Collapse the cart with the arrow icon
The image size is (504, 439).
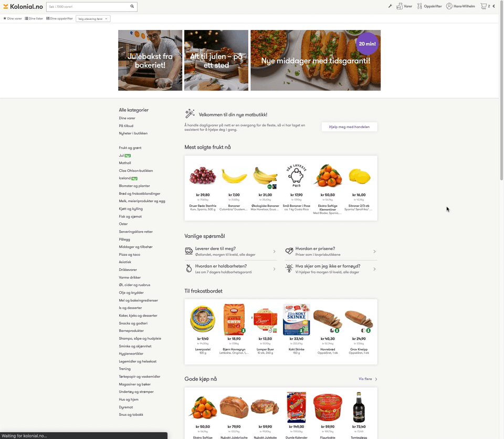coord(493,6)
